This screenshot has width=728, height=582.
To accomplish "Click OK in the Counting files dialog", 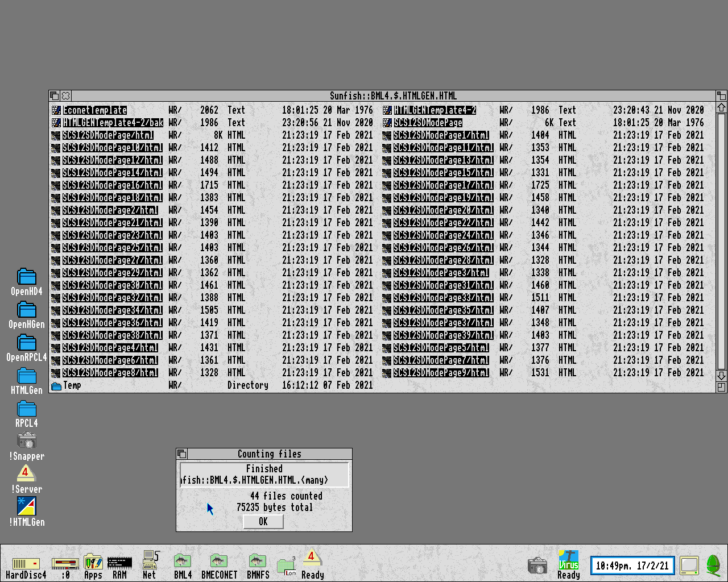I will click(263, 522).
